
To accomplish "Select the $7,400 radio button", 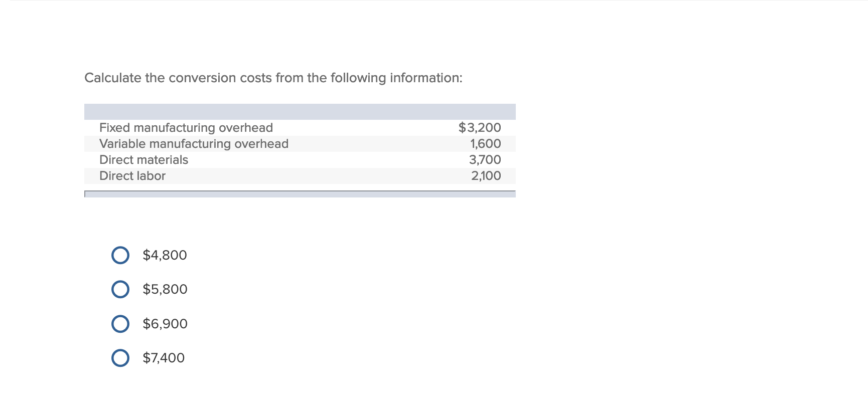I will pyautogui.click(x=120, y=358).
